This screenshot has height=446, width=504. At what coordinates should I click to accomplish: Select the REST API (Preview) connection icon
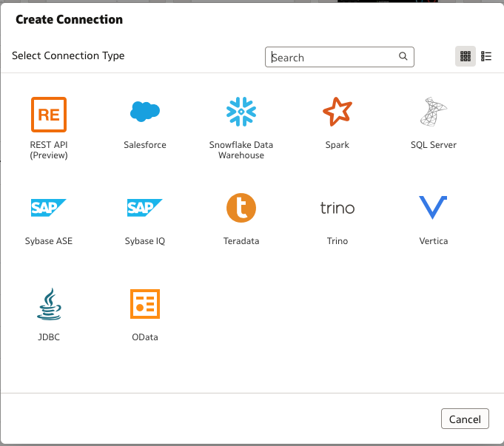click(x=49, y=115)
